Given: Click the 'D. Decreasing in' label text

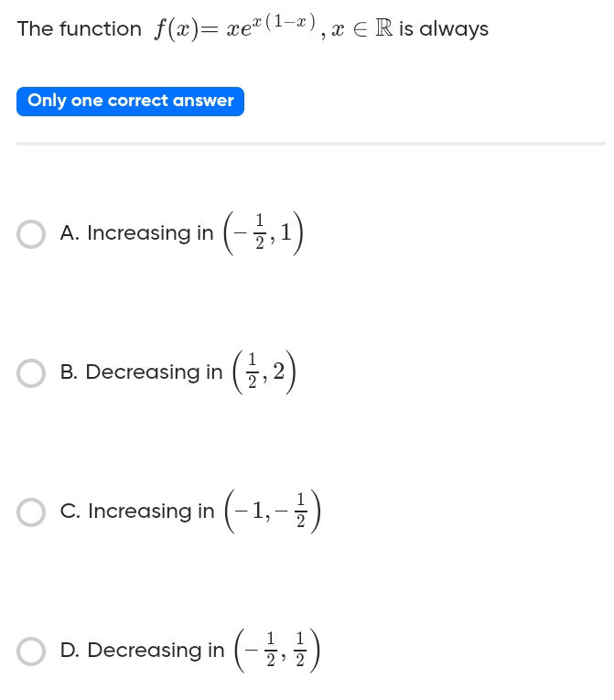Looking at the screenshot, I should (x=142, y=651).
